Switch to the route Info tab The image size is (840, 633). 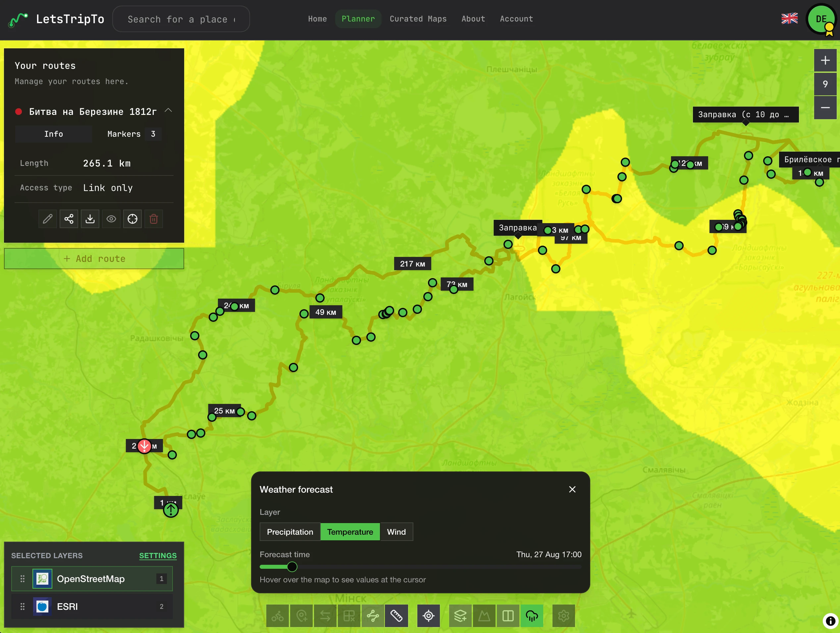54,134
